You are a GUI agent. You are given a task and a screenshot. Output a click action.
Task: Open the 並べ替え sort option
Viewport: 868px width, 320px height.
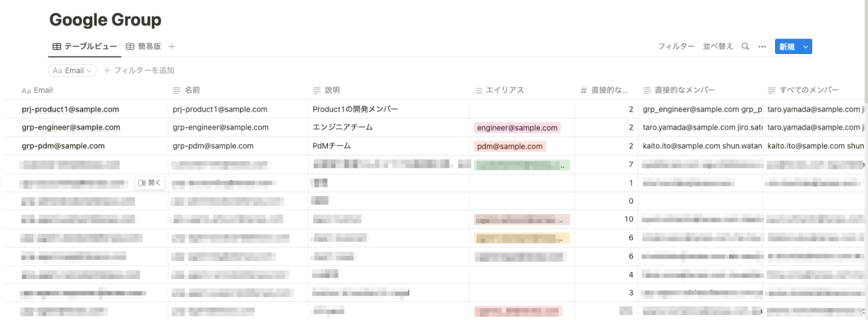(718, 47)
